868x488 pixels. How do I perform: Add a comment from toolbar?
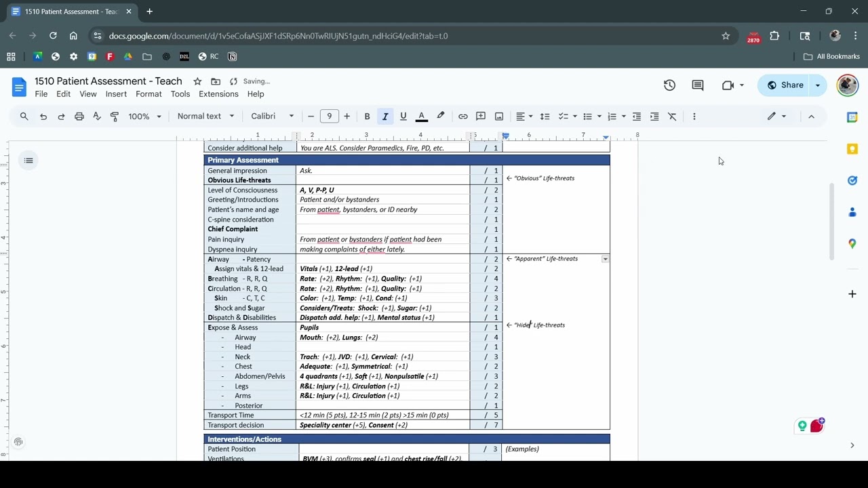[481, 117]
